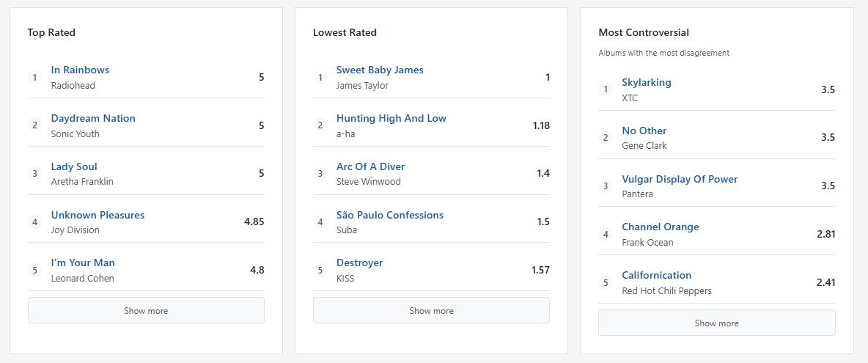Open the Unknown Pleasures album link
868x363 pixels.
(98, 215)
